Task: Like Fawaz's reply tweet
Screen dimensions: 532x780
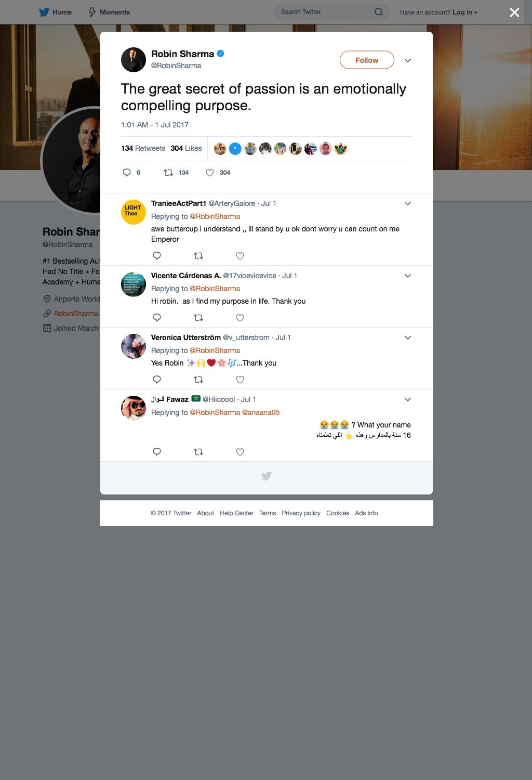Action: (240, 452)
